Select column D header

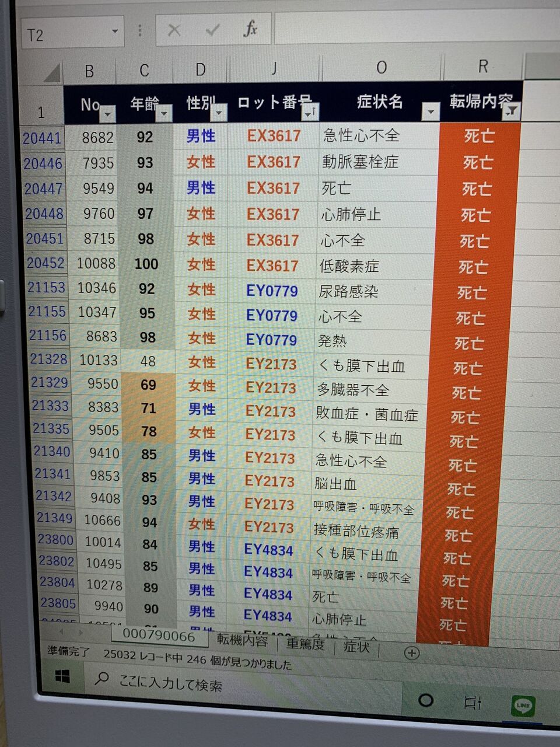pos(200,70)
